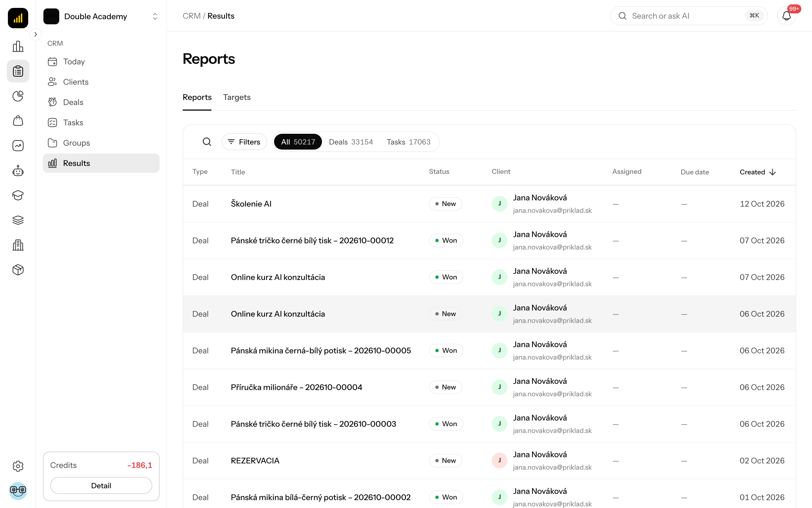Open the graduation cap academy icon
Screen dimensions: 812x508
coord(18,195)
